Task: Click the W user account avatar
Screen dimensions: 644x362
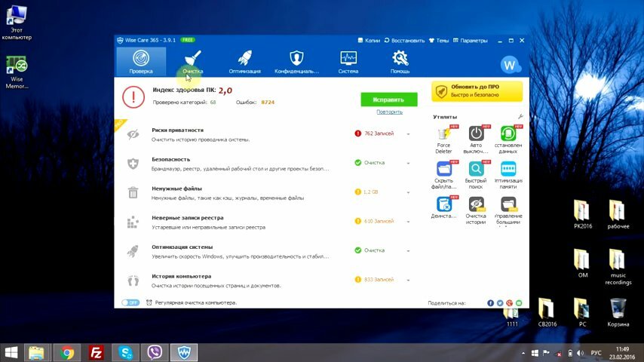Action: [x=510, y=65]
